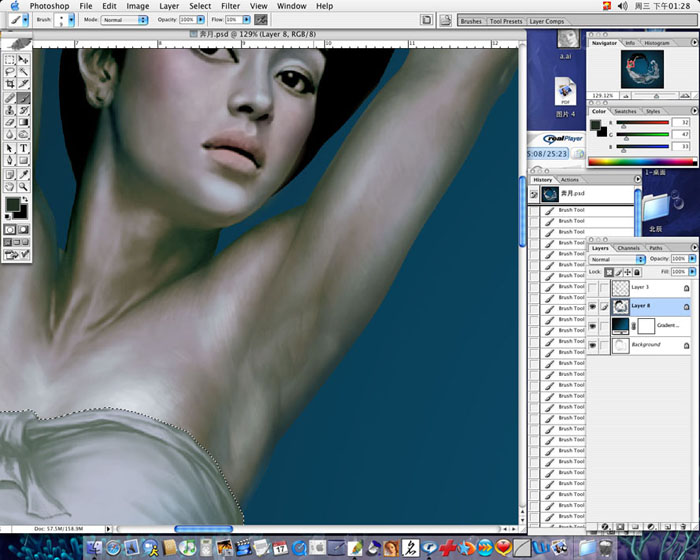This screenshot has height=560, width=700.
Task: Open Layers panel Opacity arrow
Action: (x=692, y=259)
